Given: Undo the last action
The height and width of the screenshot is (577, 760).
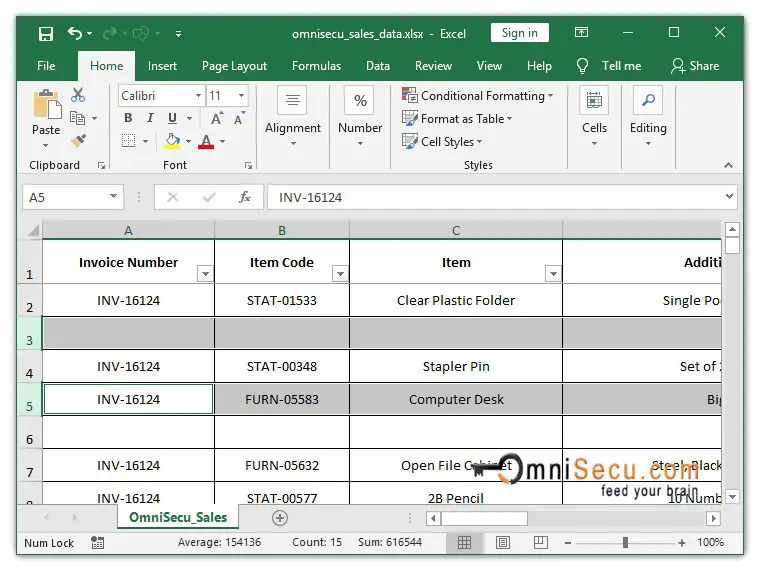Looking at the screenshot, I should click(x=75, y=33).
